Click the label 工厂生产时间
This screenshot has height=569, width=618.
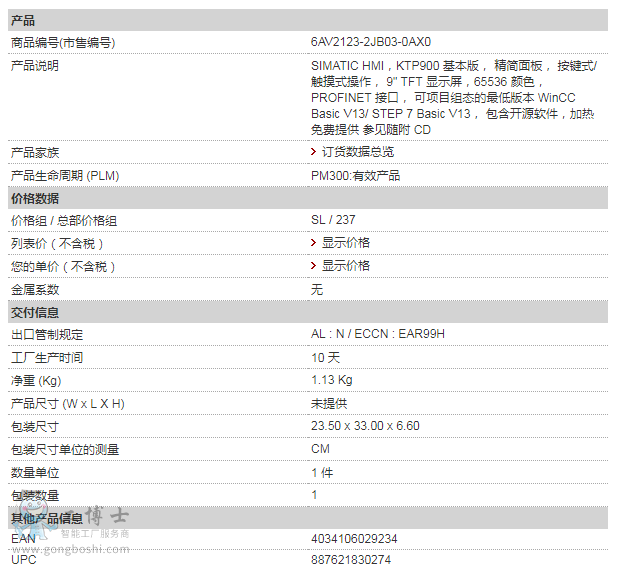(x=47, y=357)
